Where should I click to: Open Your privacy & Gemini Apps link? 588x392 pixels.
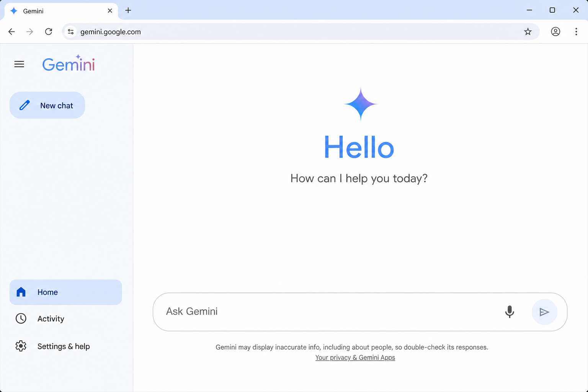pos(355,358)
